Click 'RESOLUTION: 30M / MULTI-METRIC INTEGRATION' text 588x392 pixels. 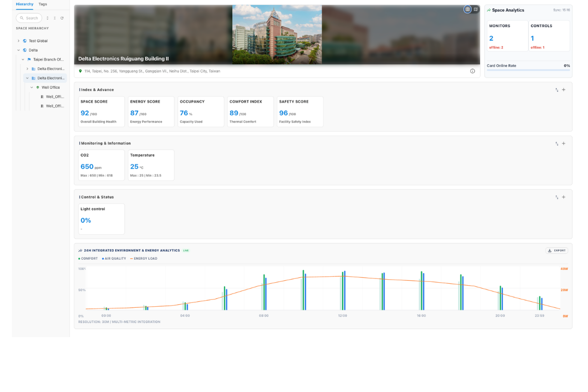(x=119, y=322)
